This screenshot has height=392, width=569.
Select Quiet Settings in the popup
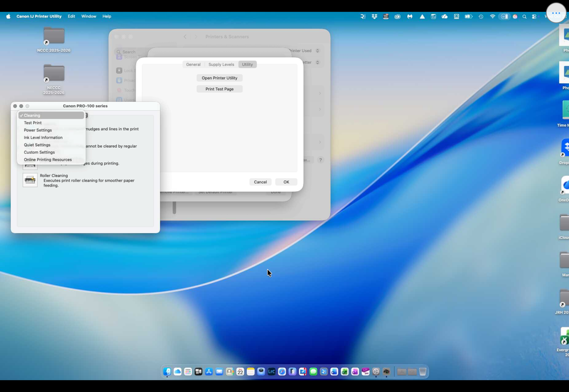37,145
